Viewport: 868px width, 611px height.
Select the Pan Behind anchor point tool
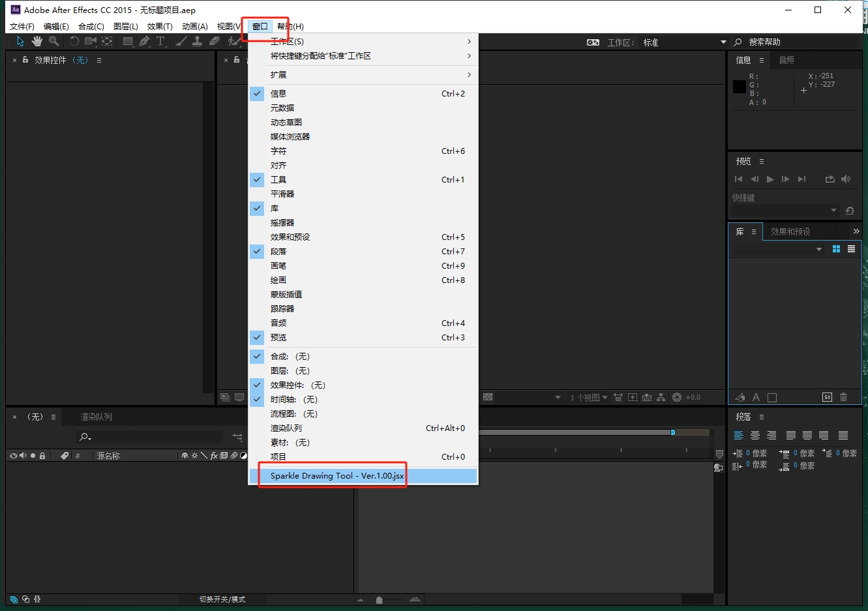[107, 41]
